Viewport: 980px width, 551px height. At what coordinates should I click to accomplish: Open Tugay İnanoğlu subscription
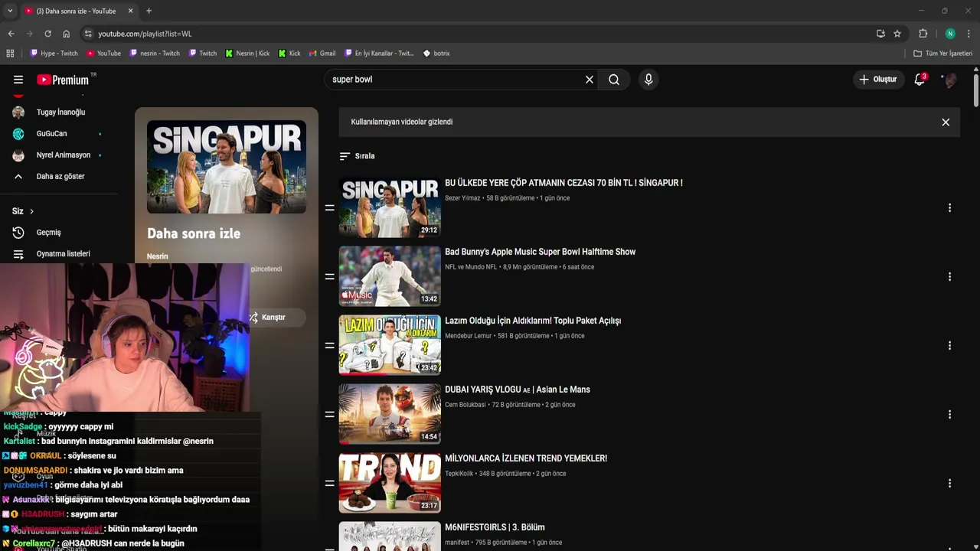pyautogui.click(x=60, y=112)
